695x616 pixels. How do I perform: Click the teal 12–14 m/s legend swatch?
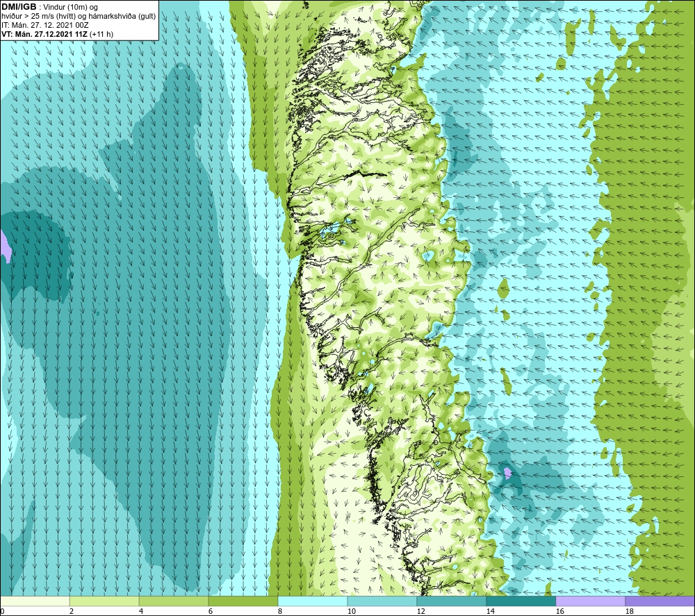click(452, 601)
